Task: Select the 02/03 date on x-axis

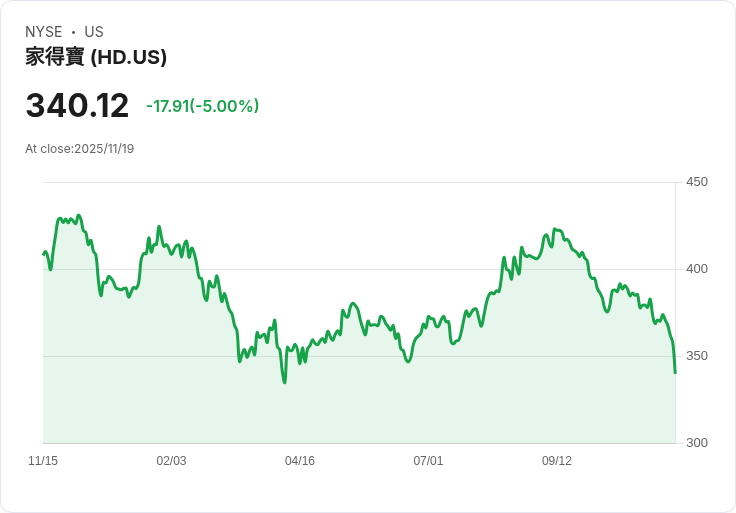Action: 171,461
